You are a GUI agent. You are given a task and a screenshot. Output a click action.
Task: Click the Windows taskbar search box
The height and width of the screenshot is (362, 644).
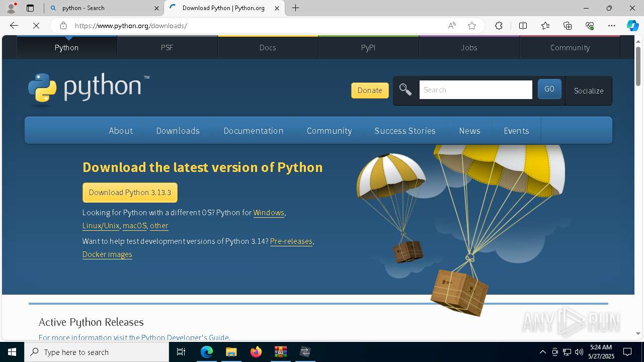[97, 352]
